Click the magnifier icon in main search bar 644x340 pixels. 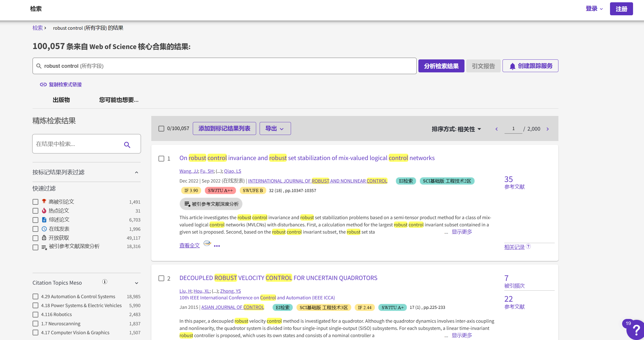[x=39, y=66]
